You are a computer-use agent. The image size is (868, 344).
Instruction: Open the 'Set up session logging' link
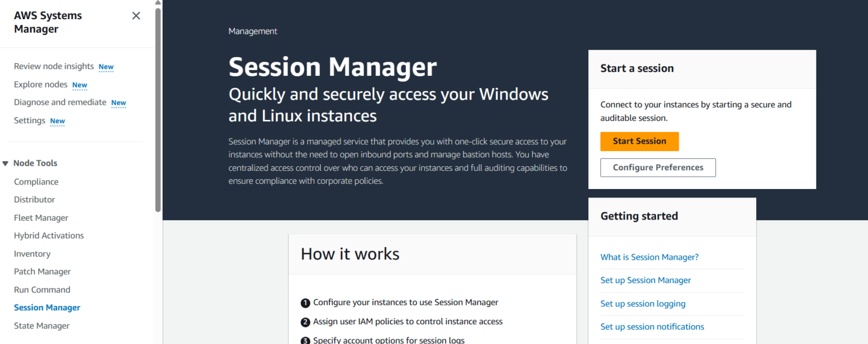coord(643,304)
